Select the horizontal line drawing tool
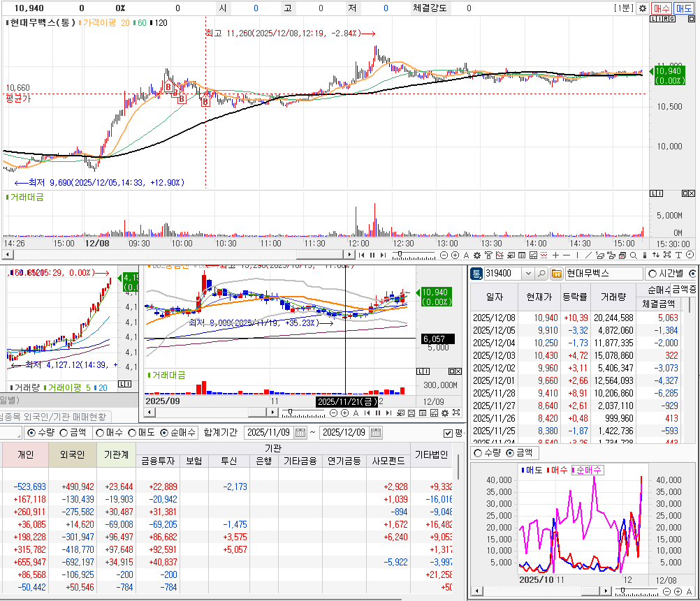The width and height of the screenshot is (700, 601). coord(567,255)
